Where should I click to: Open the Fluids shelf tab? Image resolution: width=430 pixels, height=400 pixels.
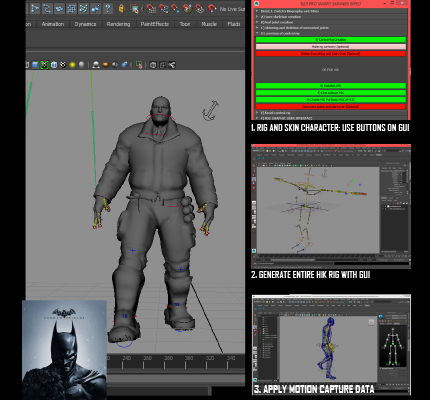[x=234, y=24]
